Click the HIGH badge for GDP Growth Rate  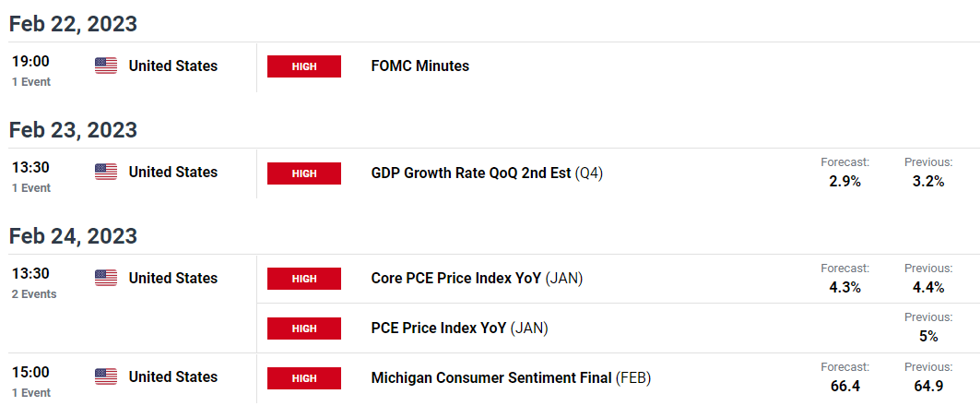pos(304,173)
